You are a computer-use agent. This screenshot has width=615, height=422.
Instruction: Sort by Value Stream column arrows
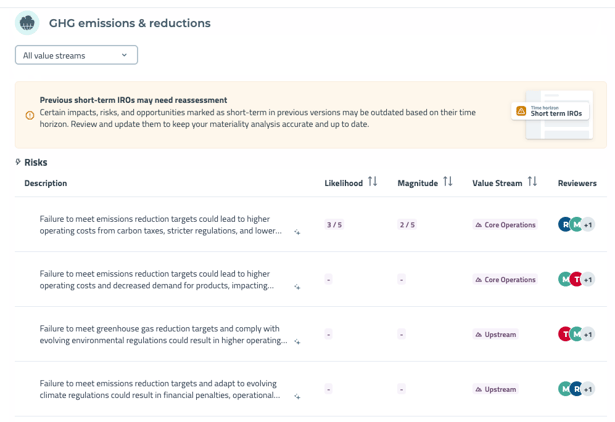click(x=532, y=182)
